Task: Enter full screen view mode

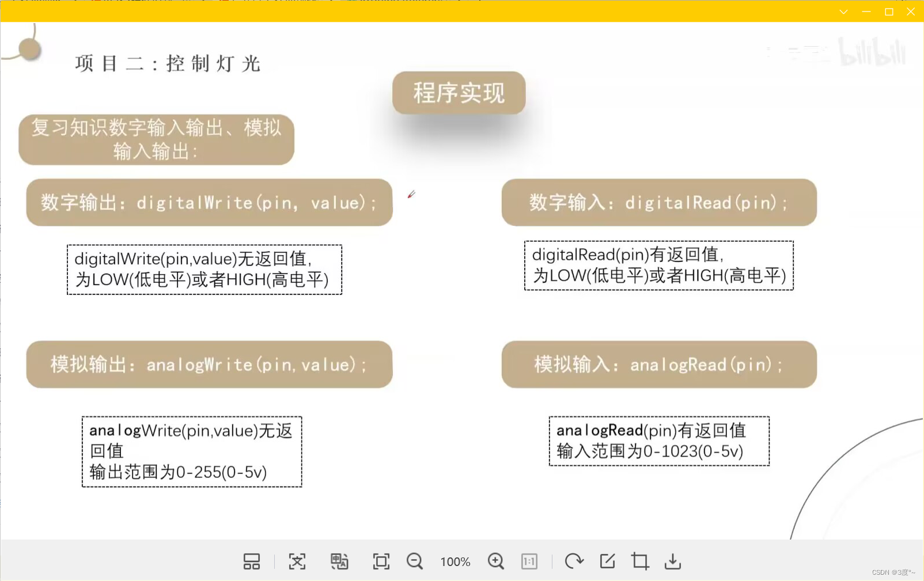Action: pyautogui.click(x=381, y=561)
